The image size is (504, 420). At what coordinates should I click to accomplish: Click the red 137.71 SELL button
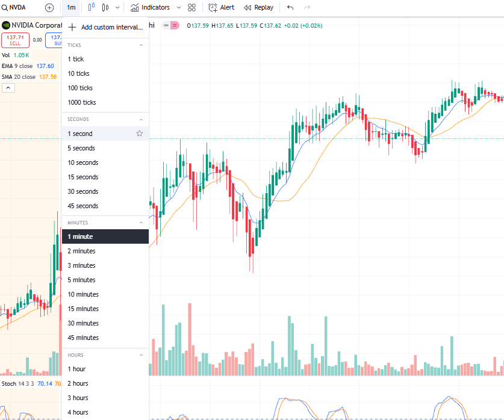[x=15, y=40]
